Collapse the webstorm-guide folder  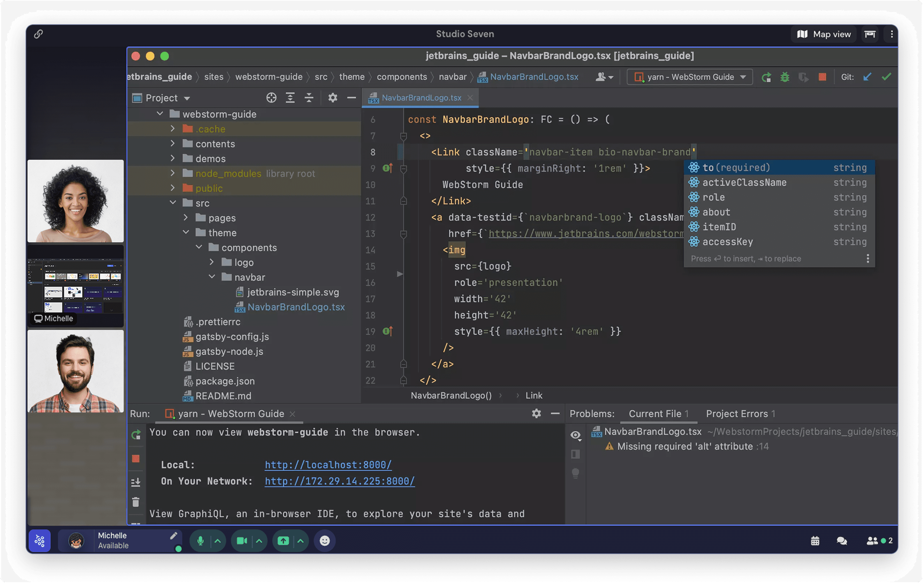160,114
